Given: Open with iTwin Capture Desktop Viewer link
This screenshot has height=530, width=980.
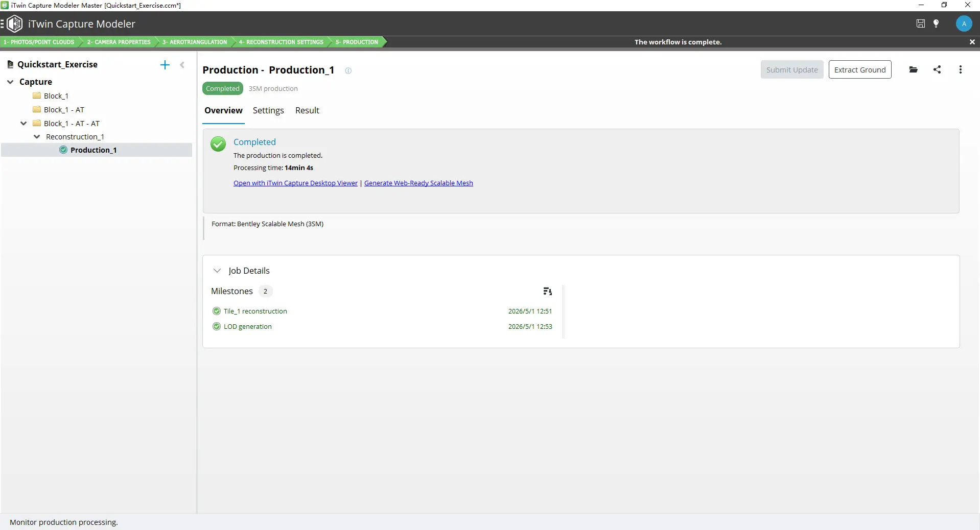Looking at the screenshot, I should pyautogui.click(x=295, y=183).
